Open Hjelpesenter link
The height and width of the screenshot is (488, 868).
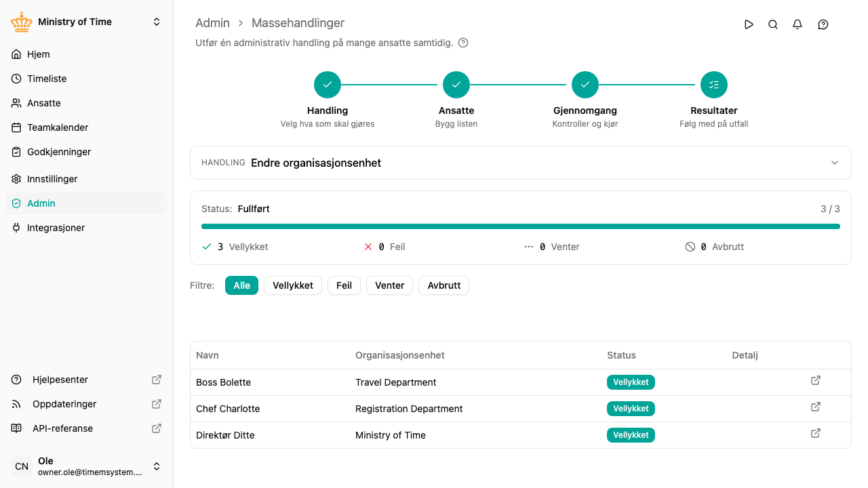click(x=86, y=380)
